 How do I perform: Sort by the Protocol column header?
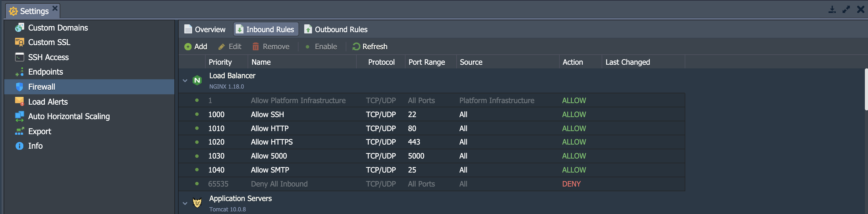381,62
